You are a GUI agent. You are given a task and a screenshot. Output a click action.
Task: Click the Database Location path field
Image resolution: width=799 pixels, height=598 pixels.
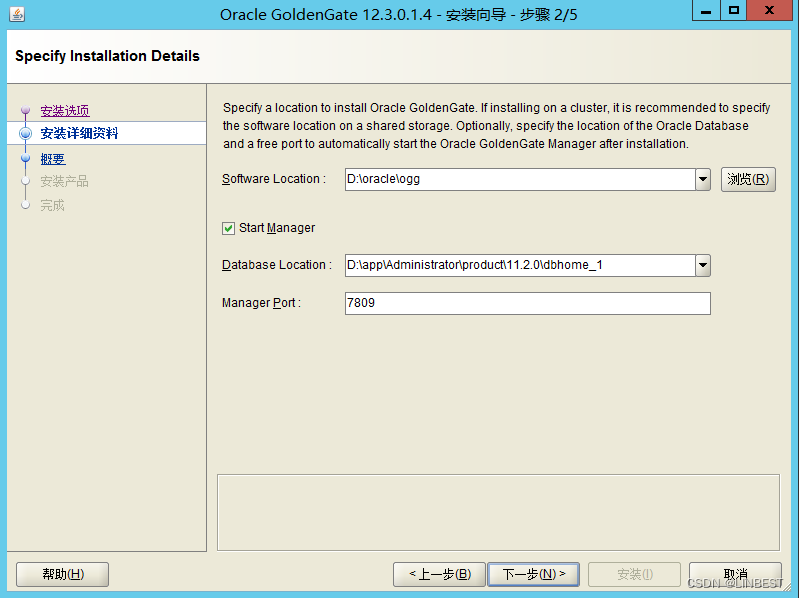point(520,265)
